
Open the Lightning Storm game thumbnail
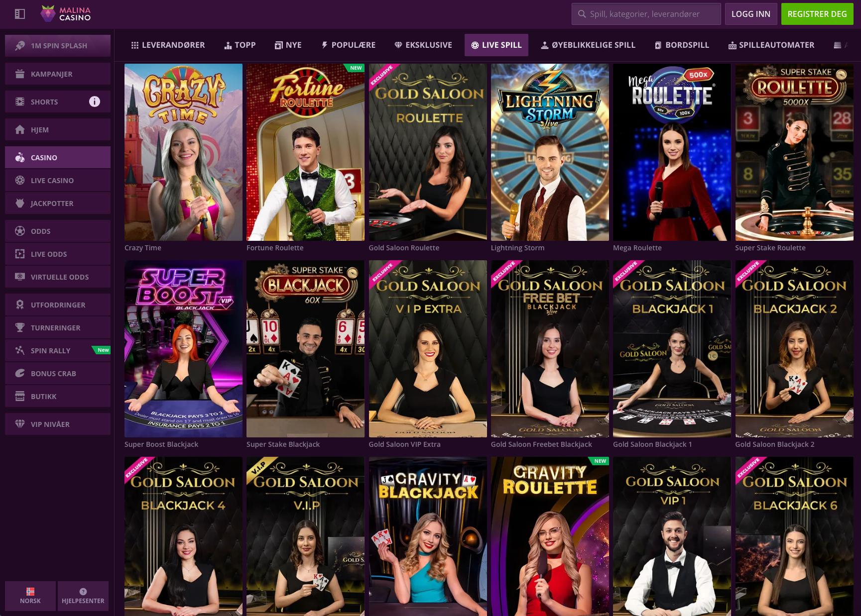click(x=550, y=152)
